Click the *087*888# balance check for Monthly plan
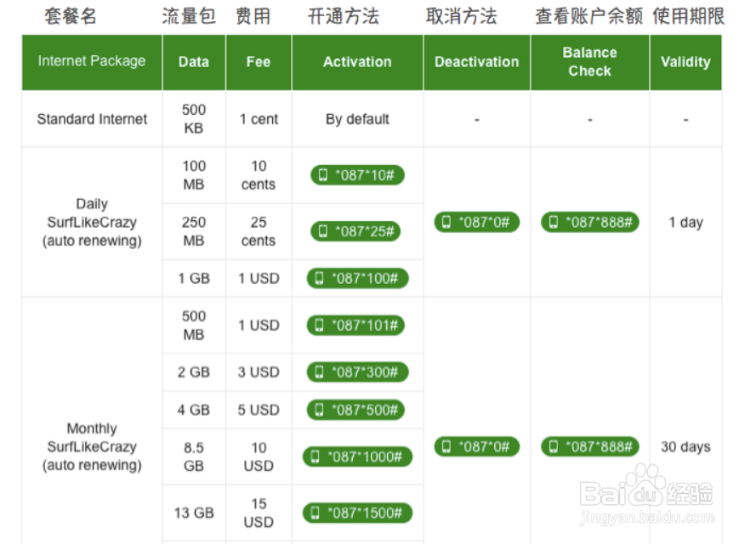756x544 pixels. pos(589,446)
